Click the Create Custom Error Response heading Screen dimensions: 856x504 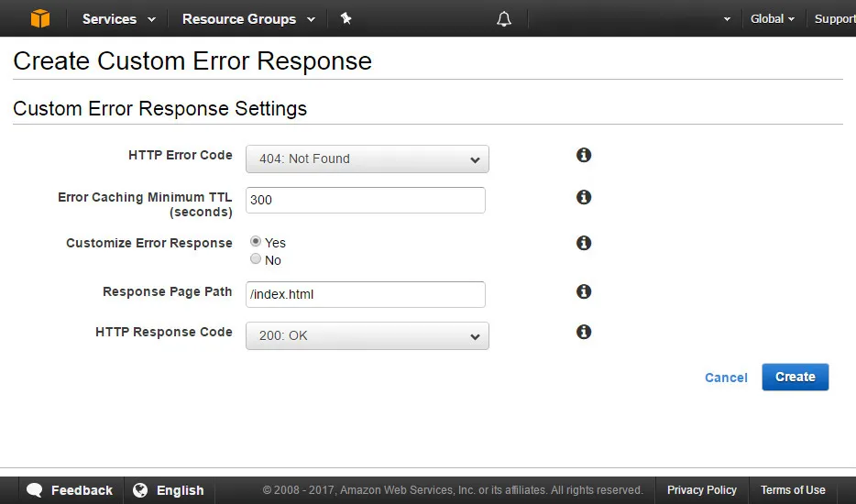point(192,60)
